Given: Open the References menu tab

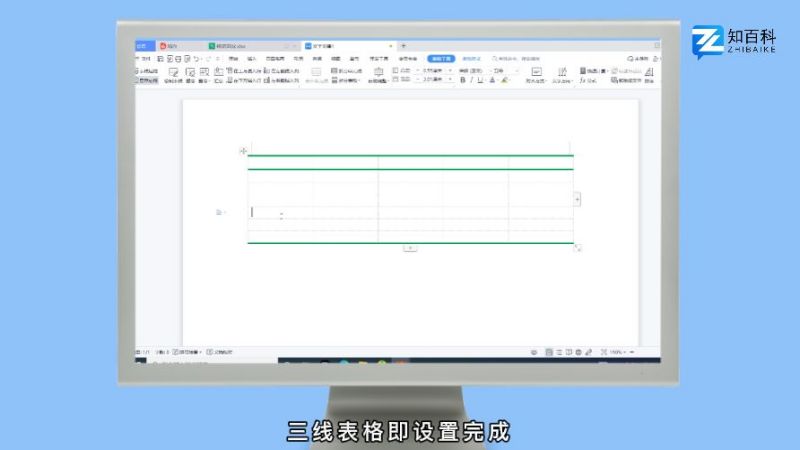Looking at the screenshot, I should tap(298, 59).
